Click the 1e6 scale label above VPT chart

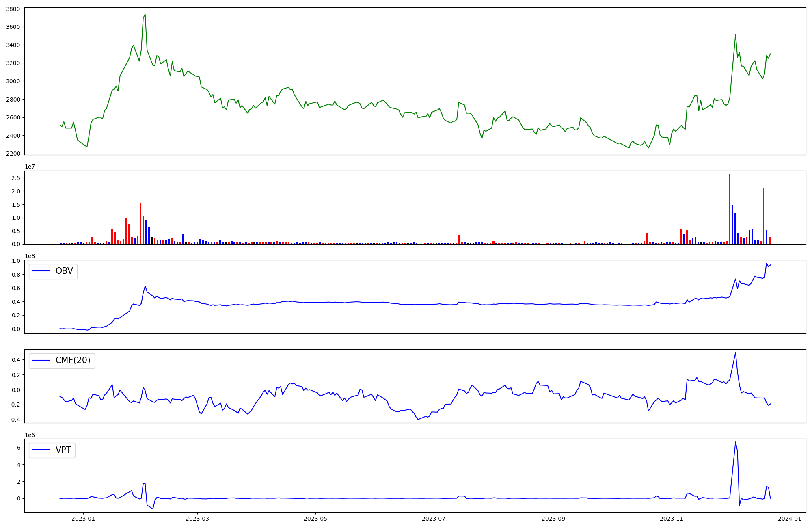30,435
